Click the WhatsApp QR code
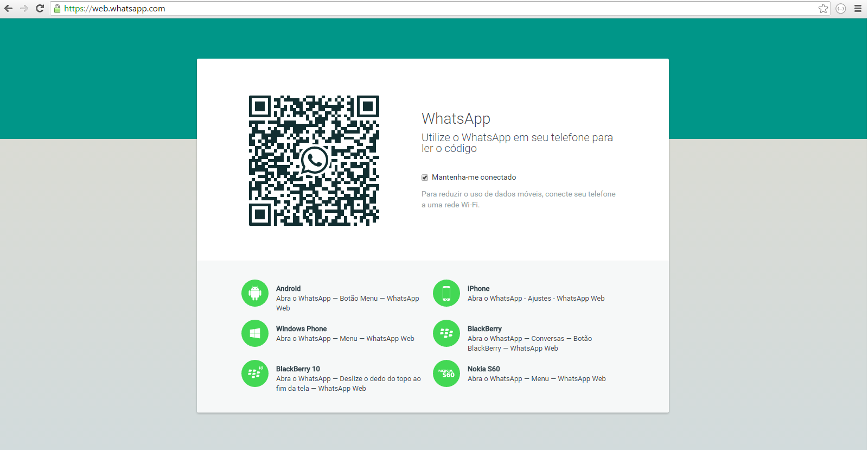 pos(314,161)
